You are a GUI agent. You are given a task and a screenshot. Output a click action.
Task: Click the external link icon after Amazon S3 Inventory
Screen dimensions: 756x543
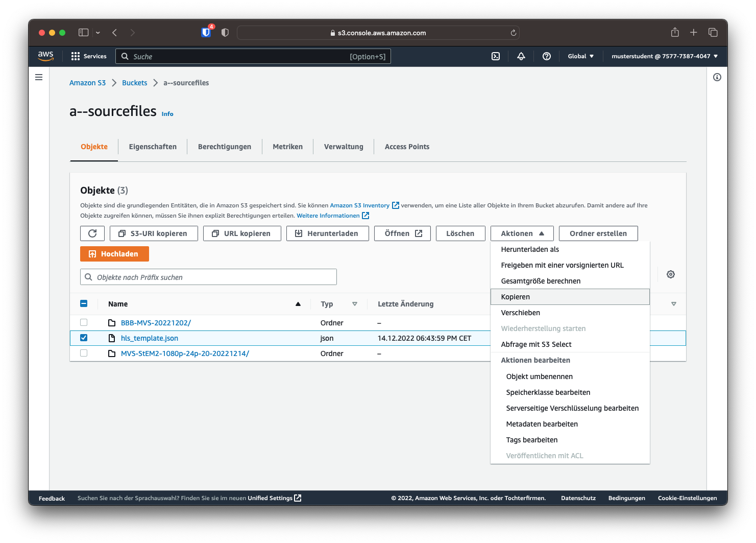point(396,205)
